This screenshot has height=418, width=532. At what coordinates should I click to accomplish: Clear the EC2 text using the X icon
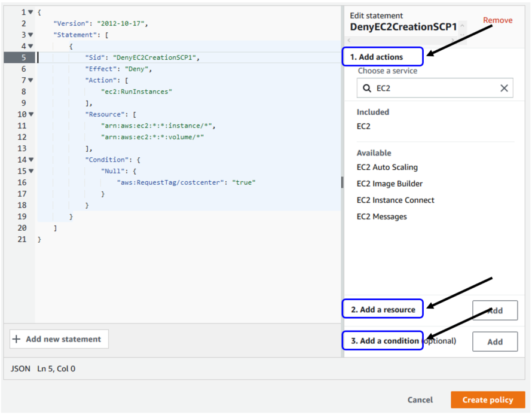pos(505,88)
